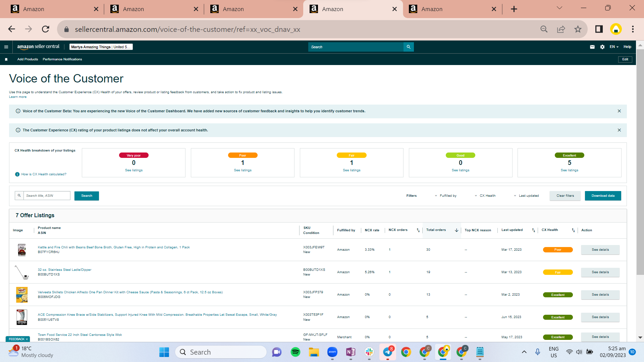Click the share page icon in address bar
This screenshot has height=362, width=644.
[x=561, y=29]
